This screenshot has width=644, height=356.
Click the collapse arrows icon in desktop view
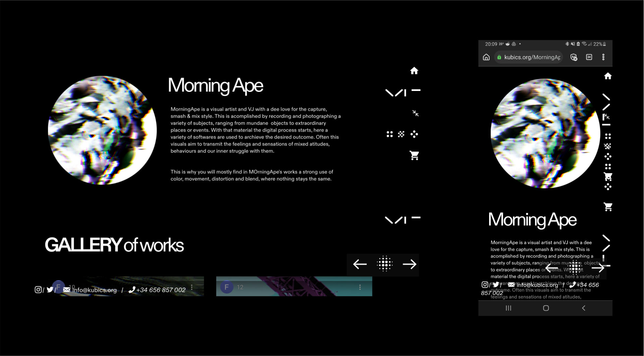(415, 113)
